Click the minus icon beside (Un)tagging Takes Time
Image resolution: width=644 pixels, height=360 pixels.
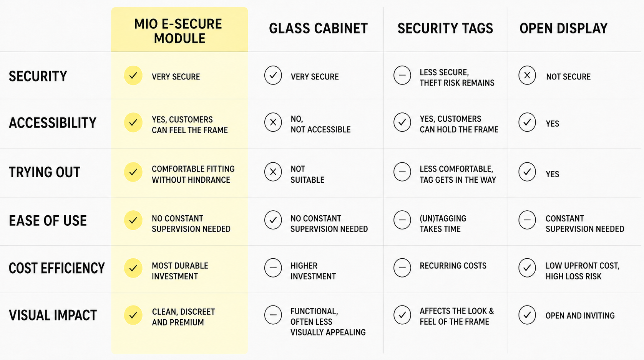402,220
